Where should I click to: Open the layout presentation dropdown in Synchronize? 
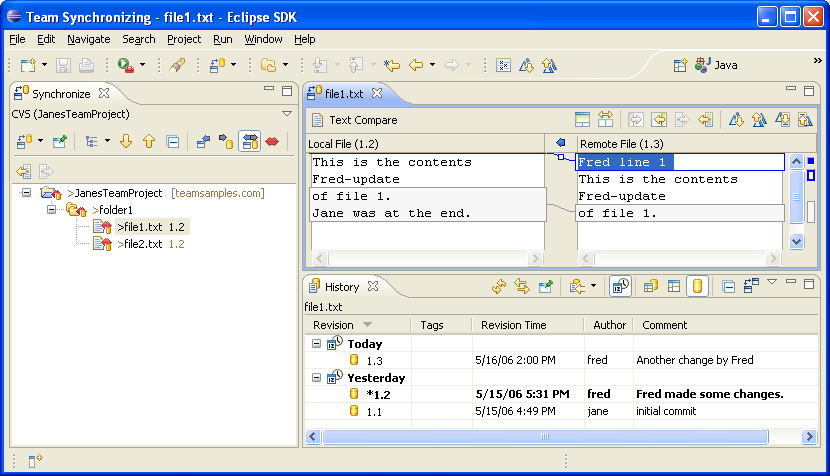pyautogui.click(x=107, y=141)
